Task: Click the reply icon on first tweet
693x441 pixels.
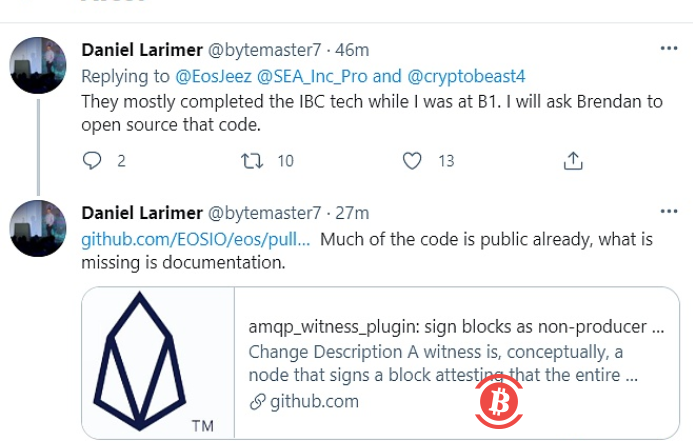Action: click(x=92, y=160)
